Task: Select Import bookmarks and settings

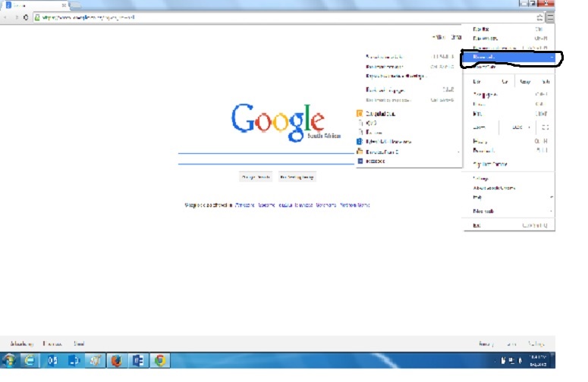Action: coord(409,76)
